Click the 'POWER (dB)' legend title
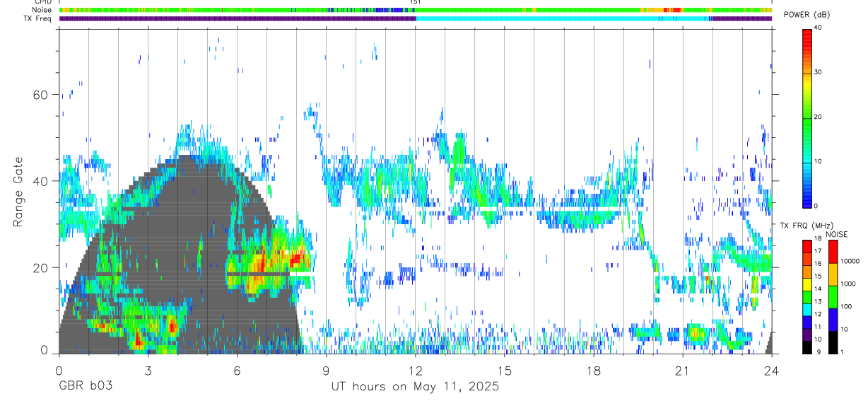 (807, 15)
